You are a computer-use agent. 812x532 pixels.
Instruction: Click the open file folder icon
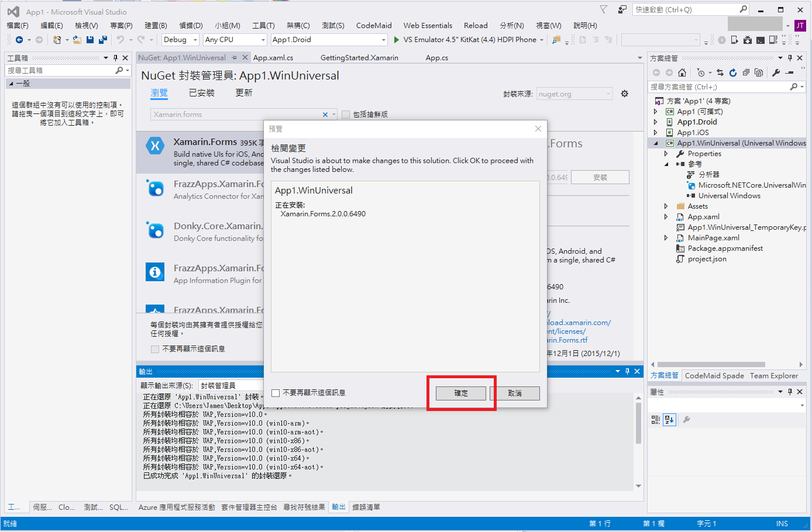coord(77,40)
